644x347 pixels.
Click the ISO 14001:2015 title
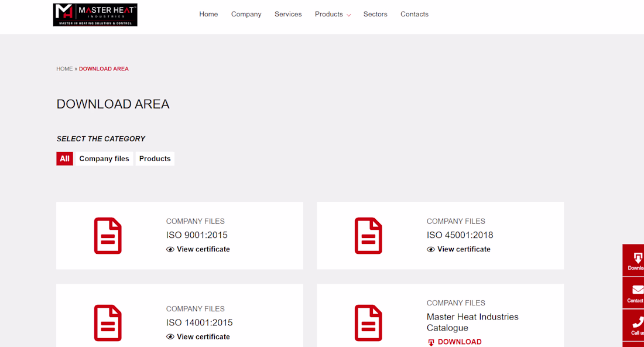(199, 323)
